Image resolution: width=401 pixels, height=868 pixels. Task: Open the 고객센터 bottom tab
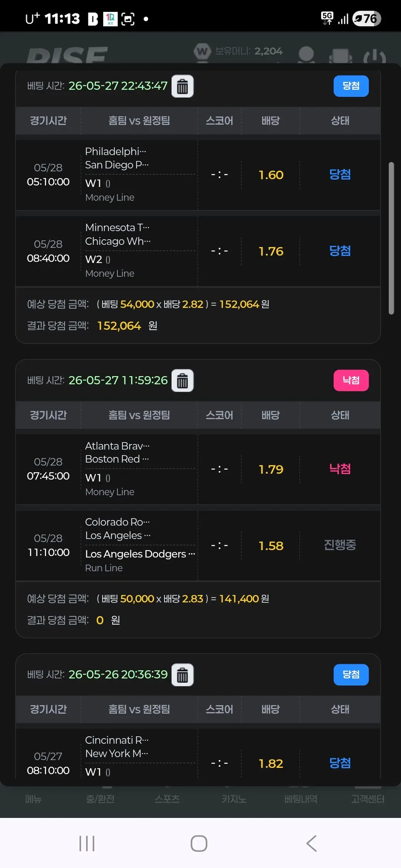(x=368, y=799)
